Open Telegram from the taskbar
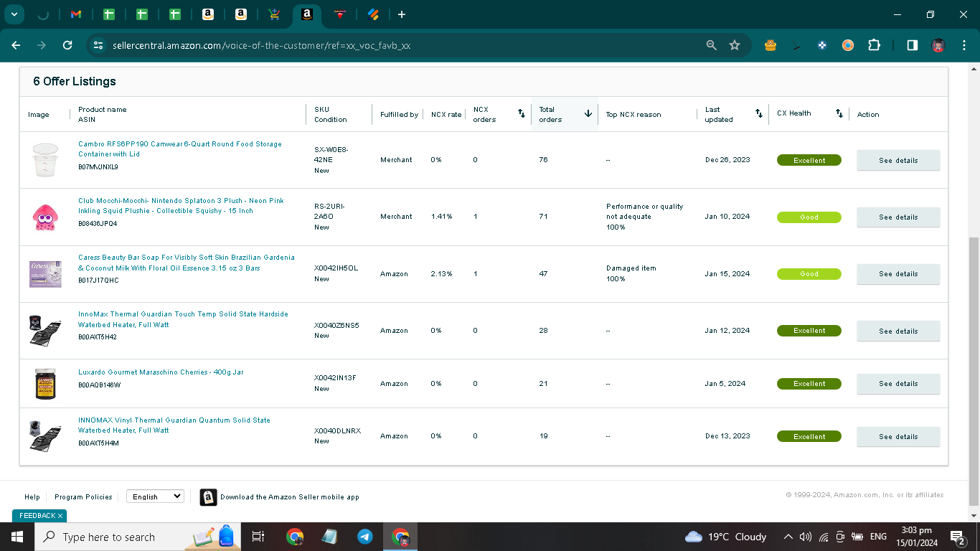This screenshot has width=980, height=551. click(x=365, y=537)
